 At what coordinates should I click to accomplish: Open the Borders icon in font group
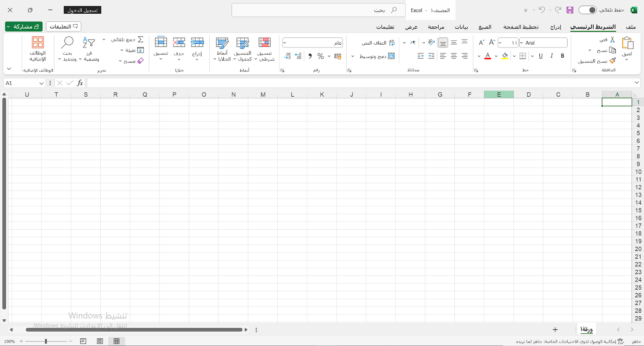(x=523, y=56)
